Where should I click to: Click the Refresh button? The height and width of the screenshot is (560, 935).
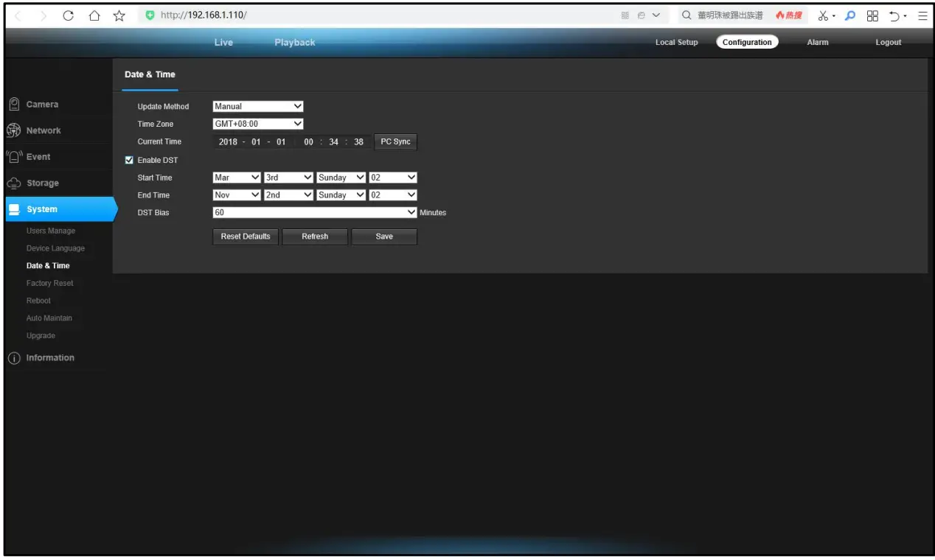tap(315, 237)
